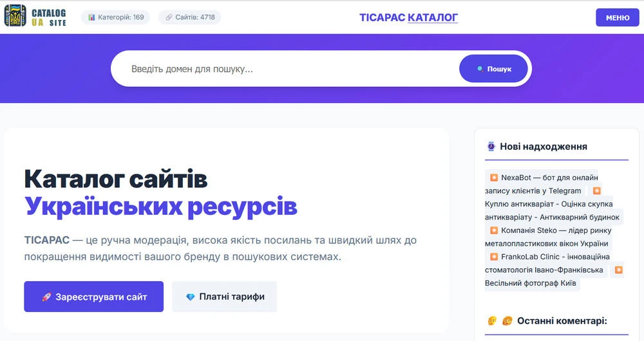The width and height of the screenshot is (644, 341).
Task: Click the diamond icon on Платні тарифи
Action: pos(190,297)
